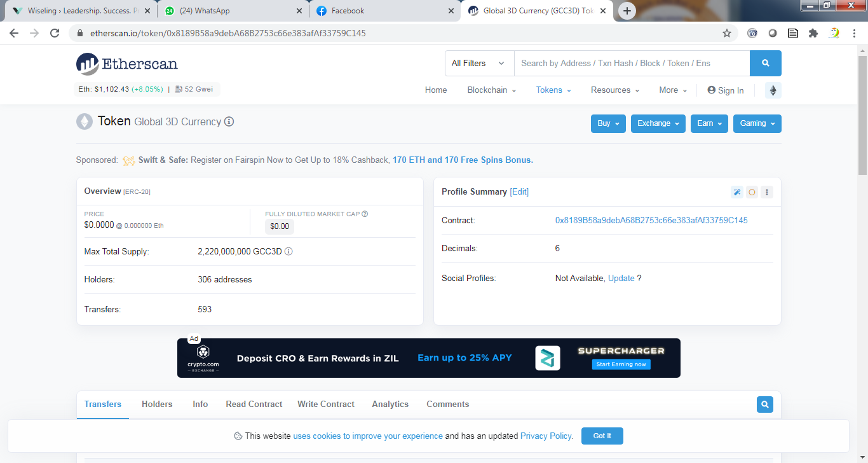Click the orange circle icon in Profile Summary
The width and height of the screenshot is (868, 463).
tap(752, 192)
